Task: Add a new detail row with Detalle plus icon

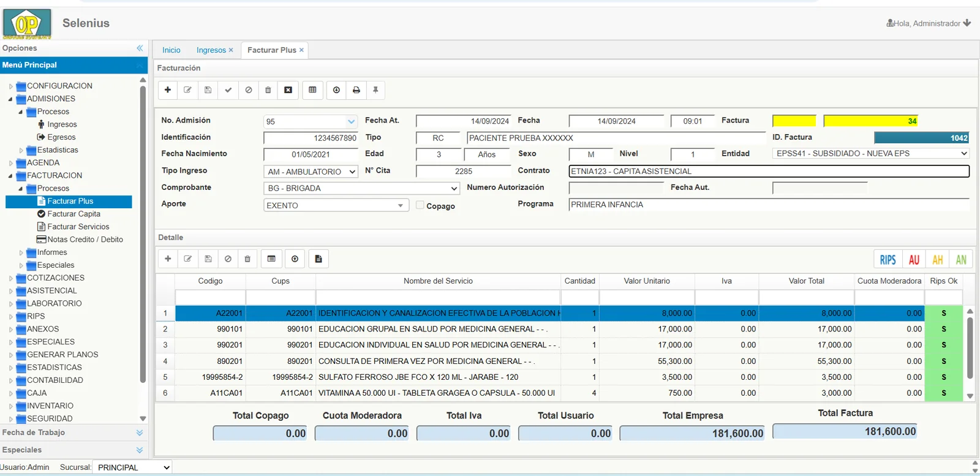Action: coord(168,259)
